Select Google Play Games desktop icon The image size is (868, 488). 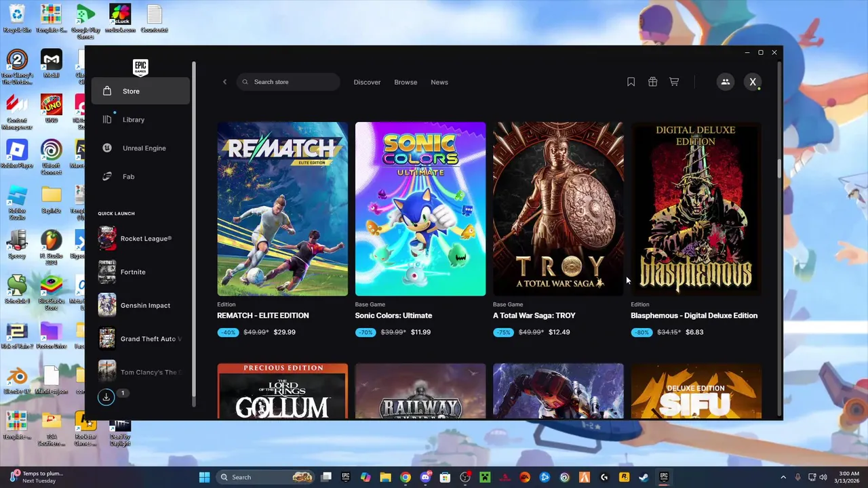coord(85,22)
